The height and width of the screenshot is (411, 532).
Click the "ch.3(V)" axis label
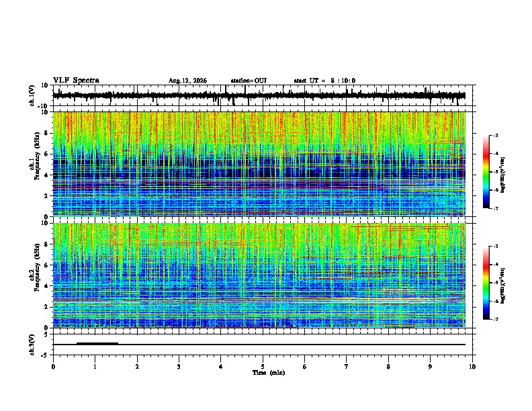(x=32, y=345)
